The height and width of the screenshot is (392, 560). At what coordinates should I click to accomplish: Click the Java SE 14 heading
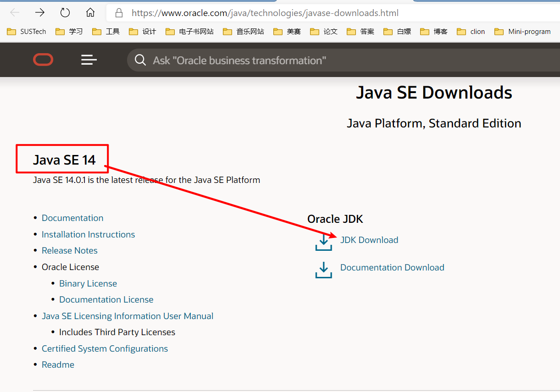point(64,160)
